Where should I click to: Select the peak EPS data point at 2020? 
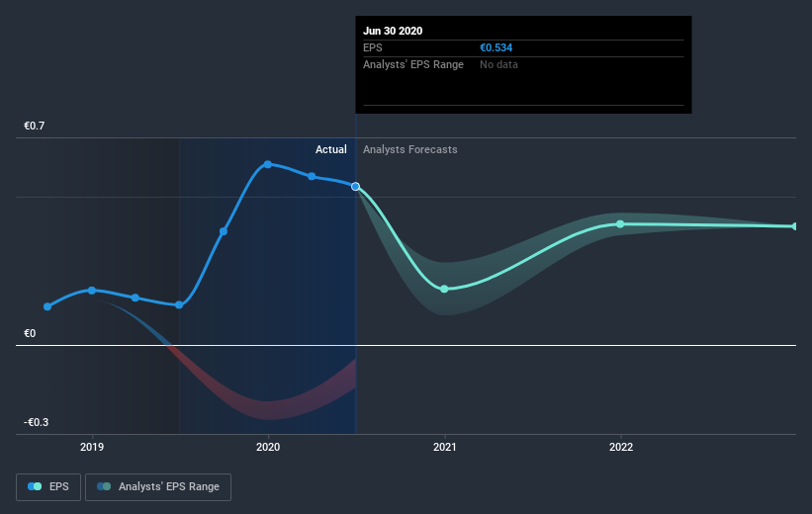point(267,164)
